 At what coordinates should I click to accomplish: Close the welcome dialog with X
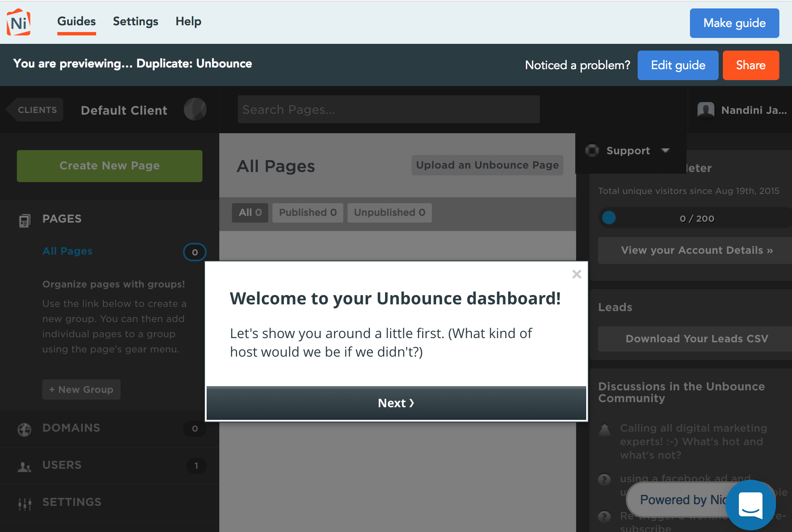click(576, 274)
